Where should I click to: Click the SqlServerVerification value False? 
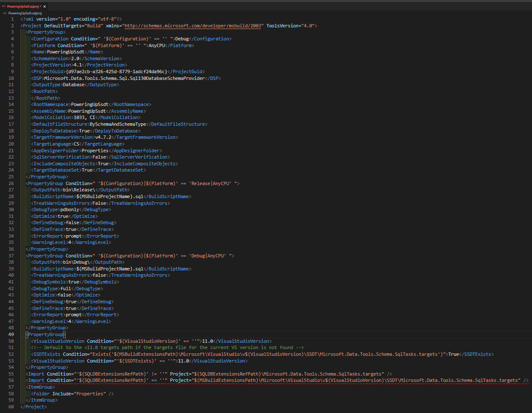(99, 157)
